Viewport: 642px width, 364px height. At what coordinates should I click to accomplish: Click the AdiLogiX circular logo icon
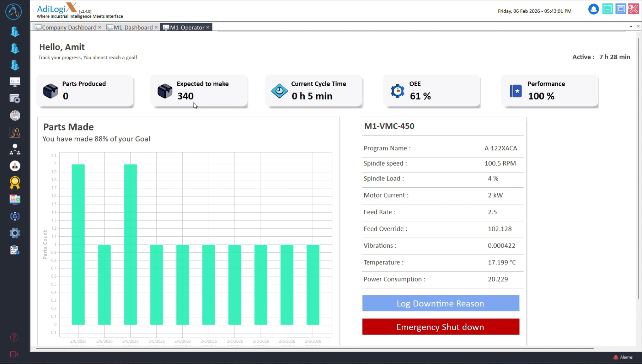click(14, 11)
